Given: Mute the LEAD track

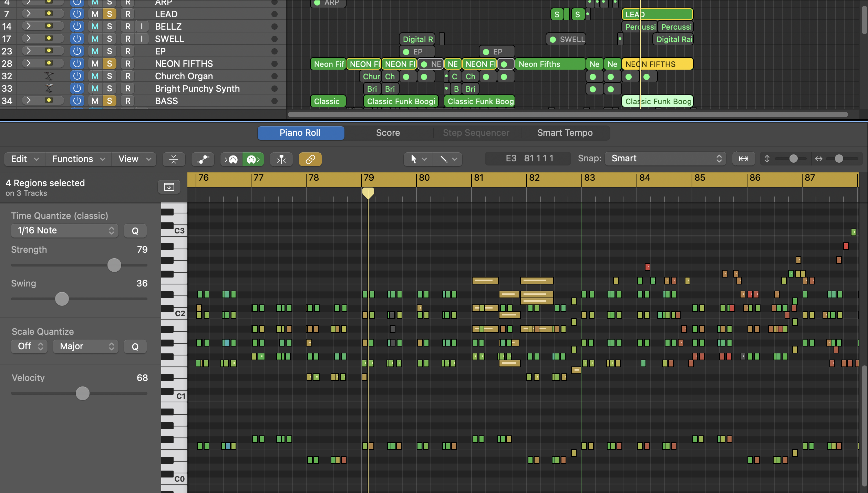Looking at the screenshot, I should (95, 14).
